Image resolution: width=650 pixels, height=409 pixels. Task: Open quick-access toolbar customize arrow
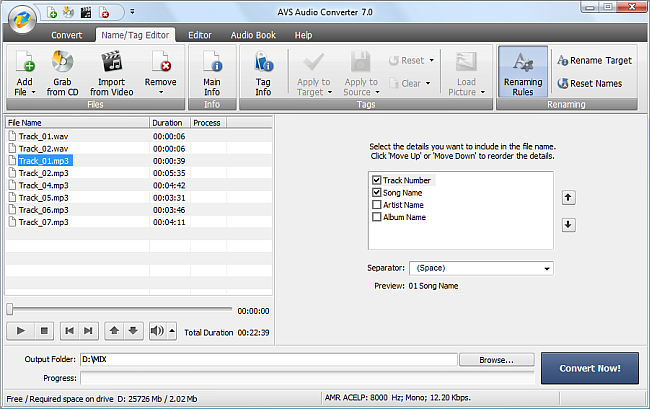132,12
